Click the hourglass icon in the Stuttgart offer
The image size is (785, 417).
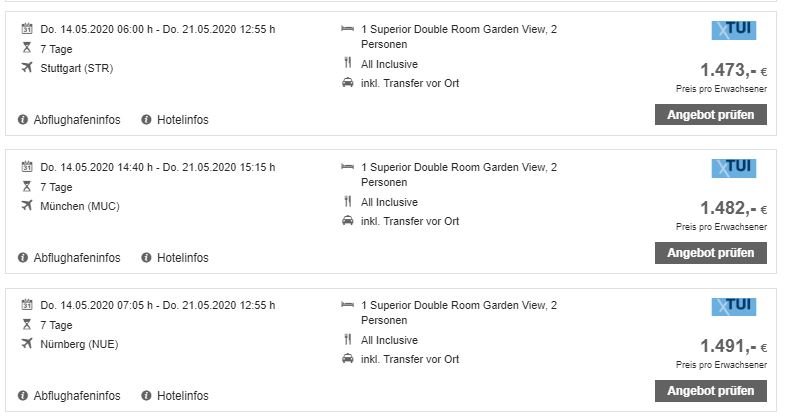26,48
